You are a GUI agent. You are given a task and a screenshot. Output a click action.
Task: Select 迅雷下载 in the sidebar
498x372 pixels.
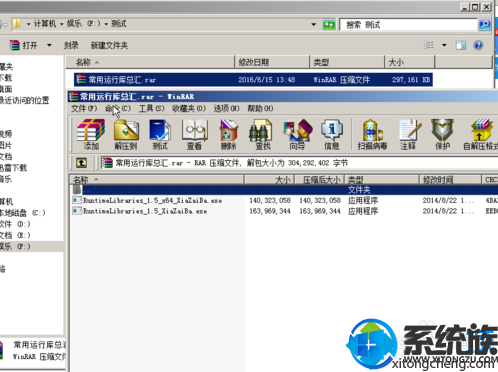pos(13,167)
